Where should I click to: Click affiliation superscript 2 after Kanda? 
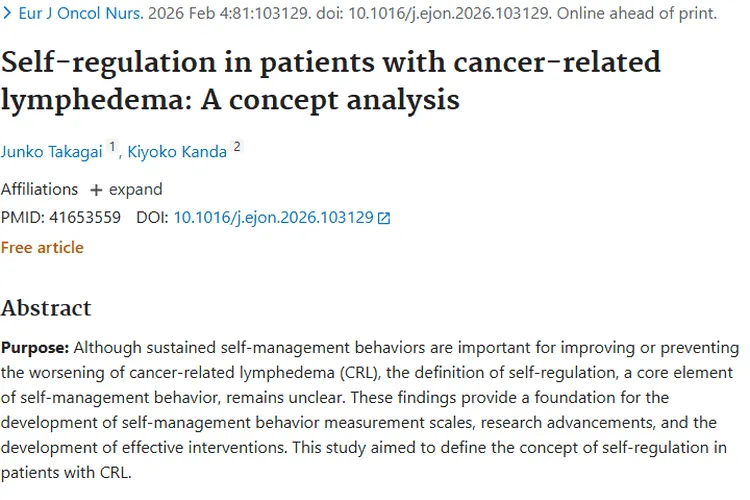pyautogui.click(x=237, y=147)
